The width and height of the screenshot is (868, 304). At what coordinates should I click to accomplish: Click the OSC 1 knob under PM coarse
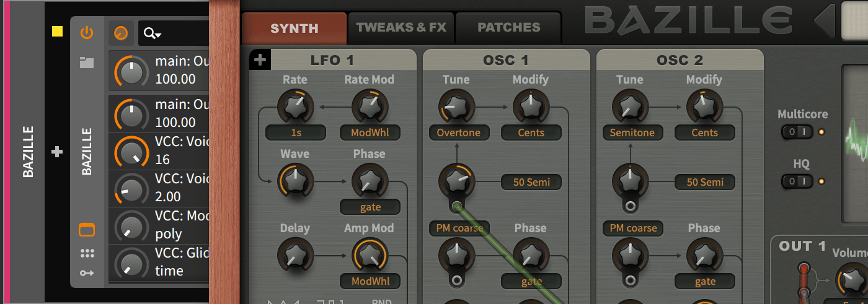pos(457,255)
